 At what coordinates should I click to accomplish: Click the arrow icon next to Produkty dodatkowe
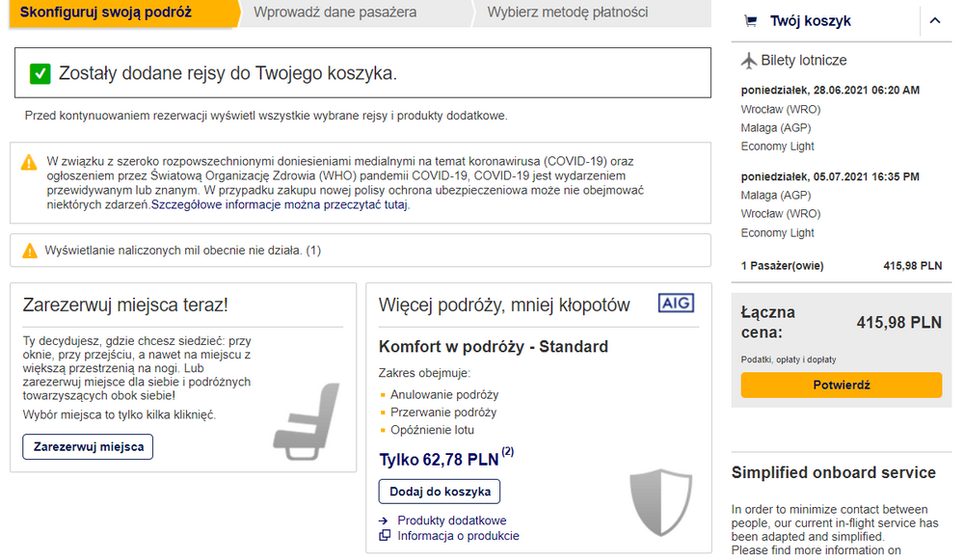click(x=384, y=520)
